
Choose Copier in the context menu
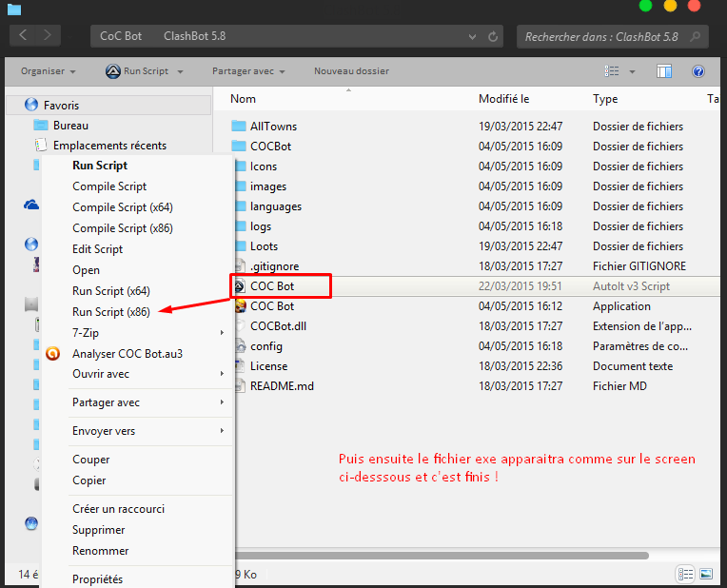coord(89,480)
